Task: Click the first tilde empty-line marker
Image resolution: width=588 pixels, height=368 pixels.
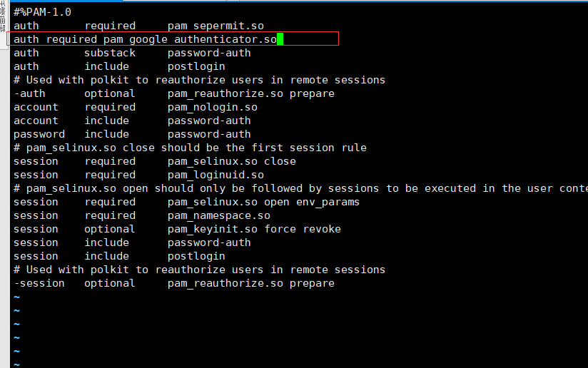Action: coord(16,297)
